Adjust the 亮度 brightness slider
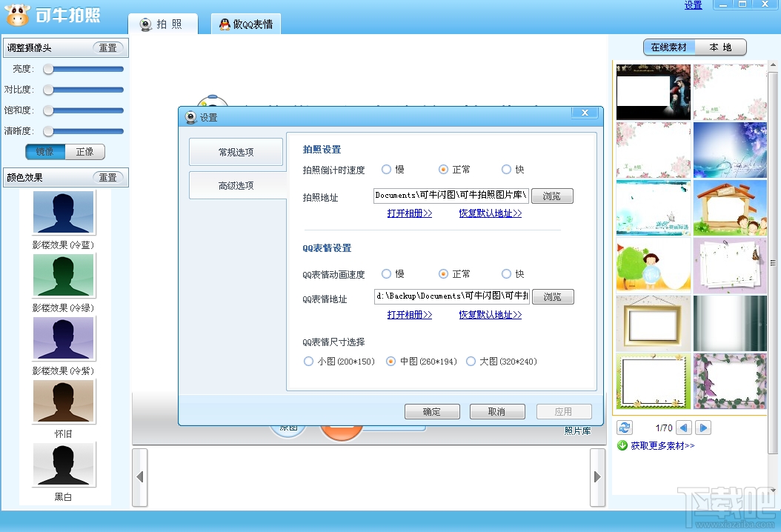Viewport: 781px width, 532px height. coord(83,69)
